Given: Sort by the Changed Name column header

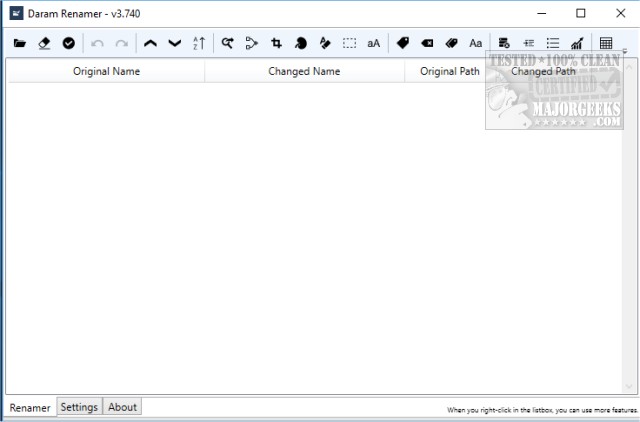Looking at the screenshot, I should coord(304,71).
